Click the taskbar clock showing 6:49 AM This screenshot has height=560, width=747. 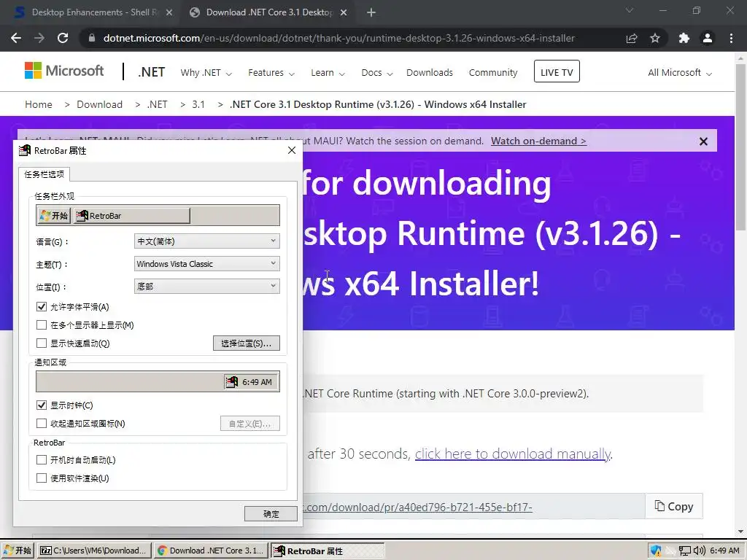coord(724,551)
